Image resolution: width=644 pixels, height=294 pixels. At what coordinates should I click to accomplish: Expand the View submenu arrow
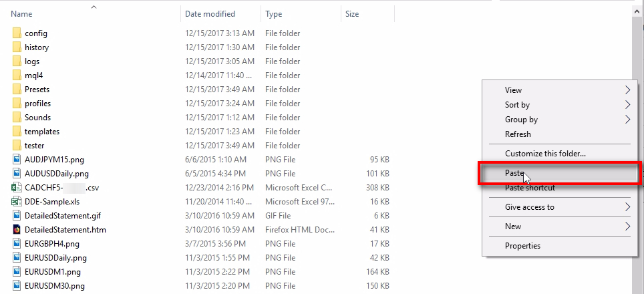(627, 90)
